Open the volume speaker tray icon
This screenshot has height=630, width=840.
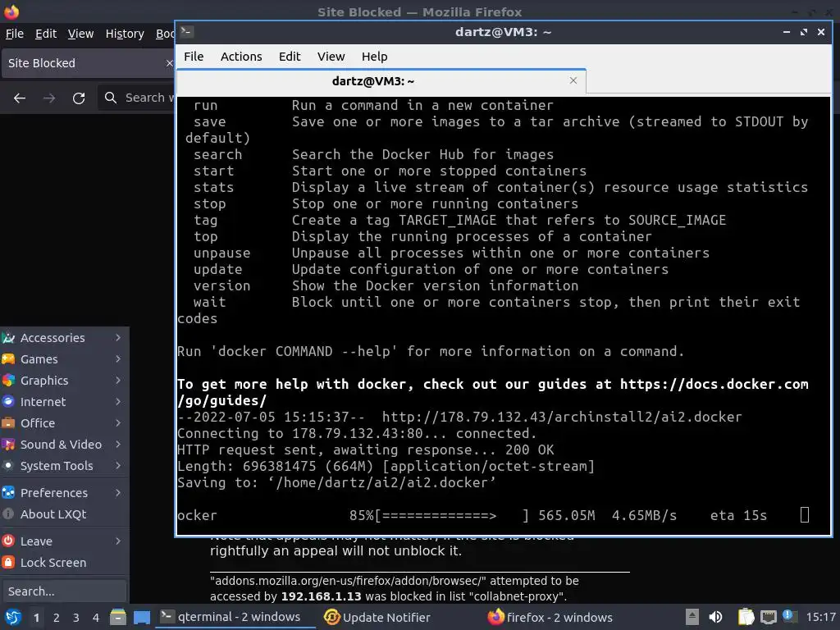(715, 617)
